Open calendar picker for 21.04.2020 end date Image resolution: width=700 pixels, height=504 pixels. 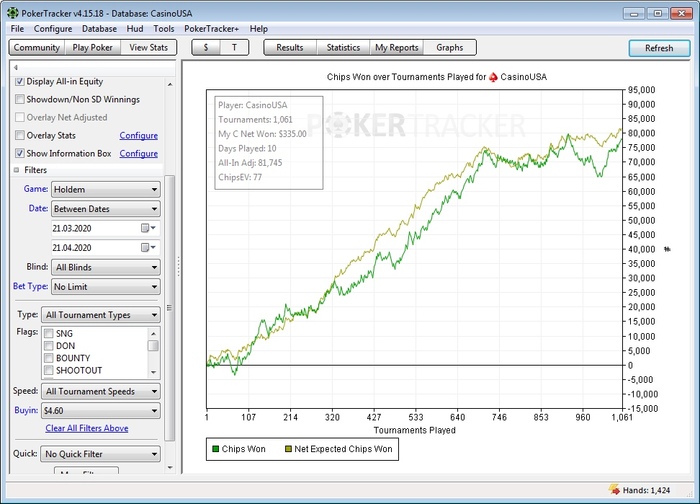click(x=147, y=247)
